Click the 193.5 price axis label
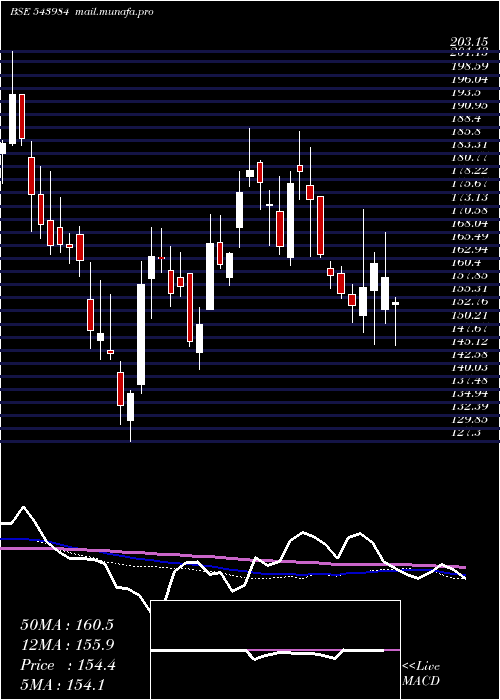The image size is (500, 700). coord(467,92)
